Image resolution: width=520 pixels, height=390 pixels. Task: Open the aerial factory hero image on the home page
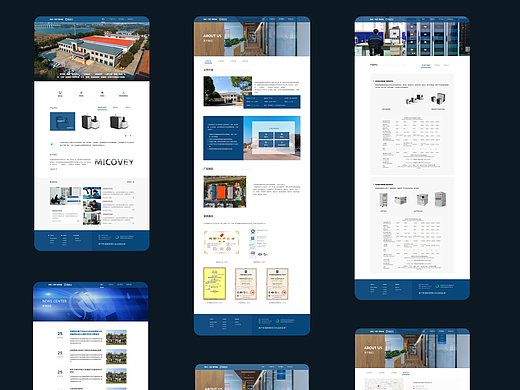click(x=92, y=51)
